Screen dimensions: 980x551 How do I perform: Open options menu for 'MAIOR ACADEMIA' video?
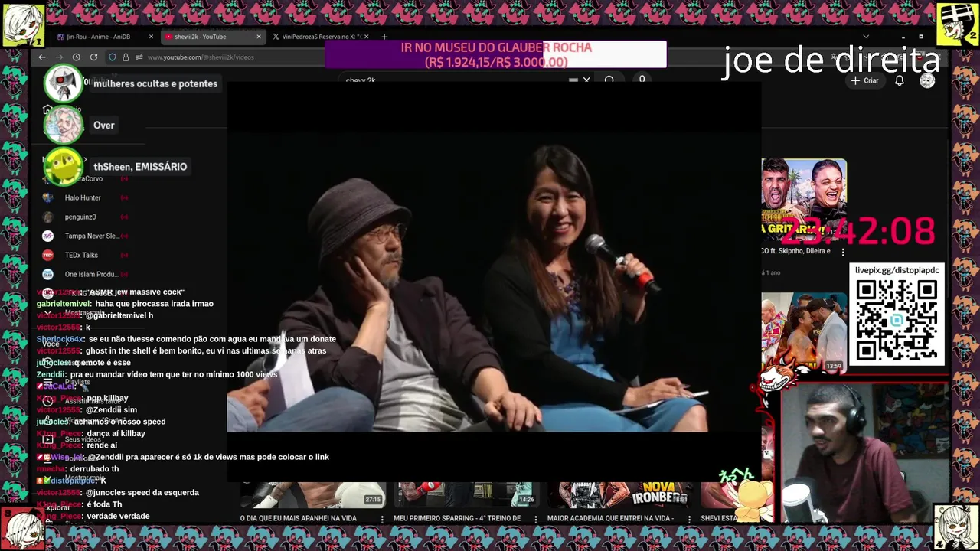688,518
